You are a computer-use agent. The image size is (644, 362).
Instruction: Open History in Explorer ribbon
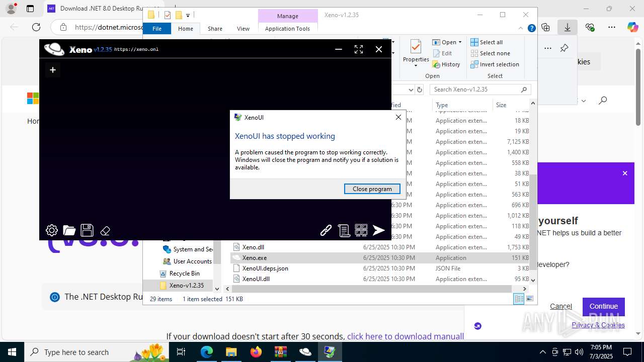click(446, 64)
